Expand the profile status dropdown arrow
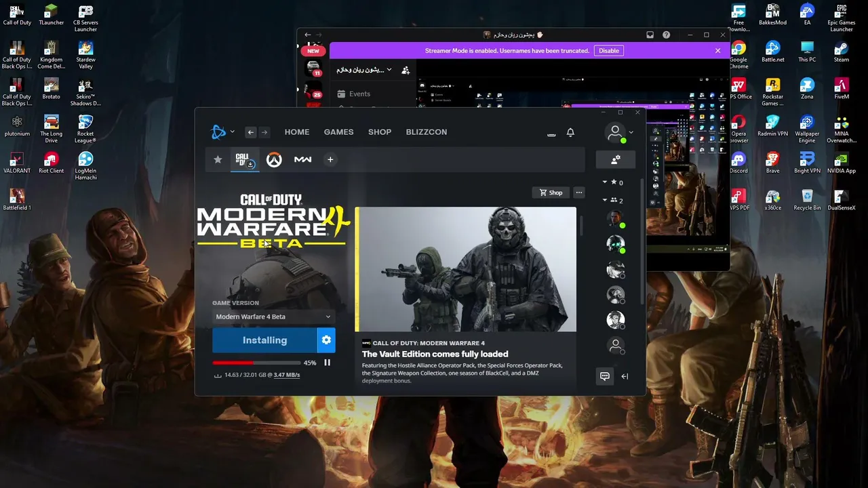Viewport: 868px width, 488px height. 631,133
